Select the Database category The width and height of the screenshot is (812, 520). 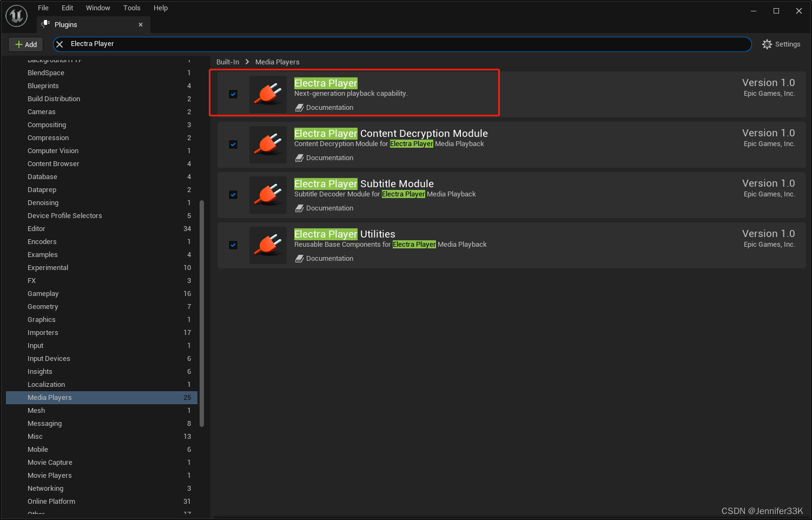[x=102, y=177]
